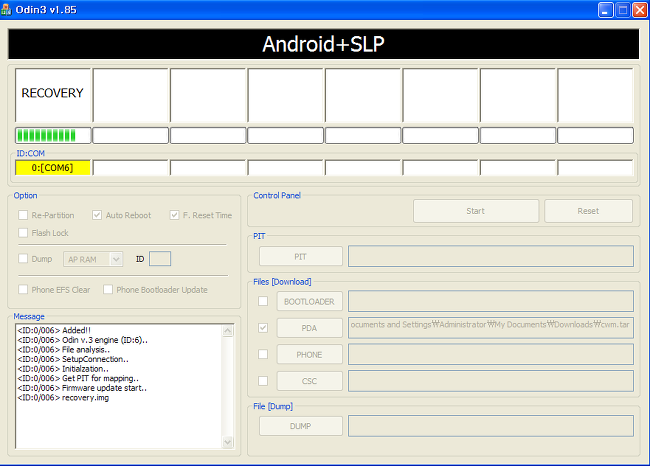Screen dimensions: 650x466
Task: Click the DUMP file path field
Action: coord(491,426)
